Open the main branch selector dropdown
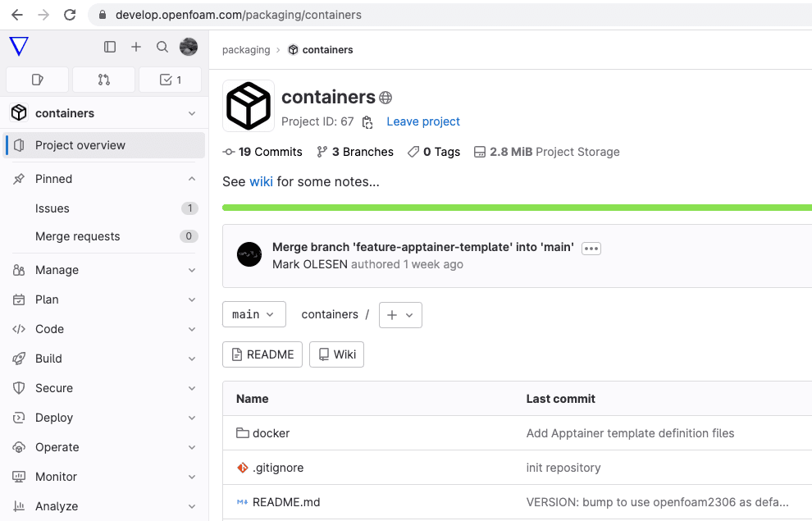The height and width of the screenshot is (521, 812). [253, 314]
